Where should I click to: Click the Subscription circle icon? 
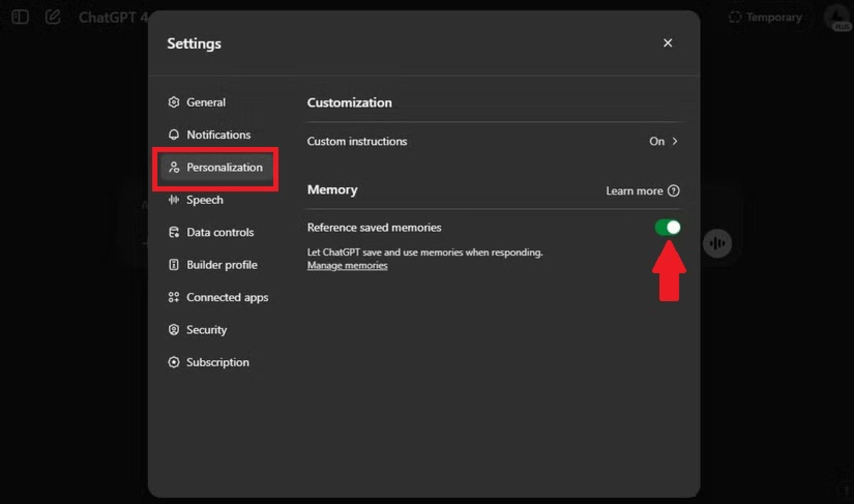(x=173, y=362)
